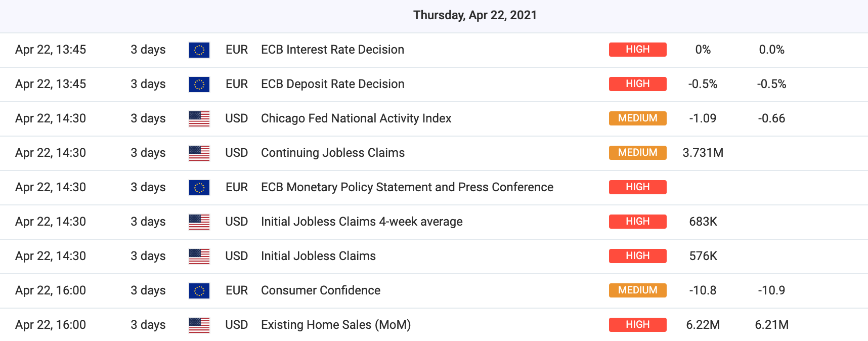
Task: Click the 683K value for 4-week average
Action: click(703, 222)
